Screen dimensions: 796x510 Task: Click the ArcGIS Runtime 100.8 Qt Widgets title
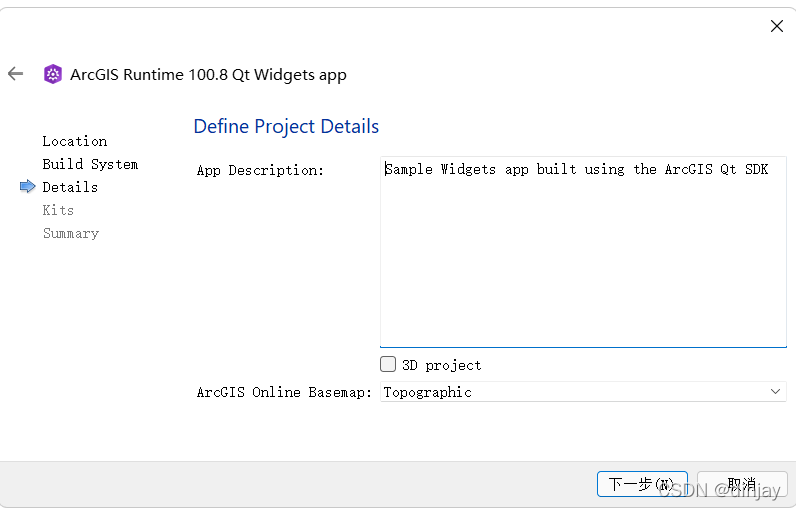click(208, 75)
